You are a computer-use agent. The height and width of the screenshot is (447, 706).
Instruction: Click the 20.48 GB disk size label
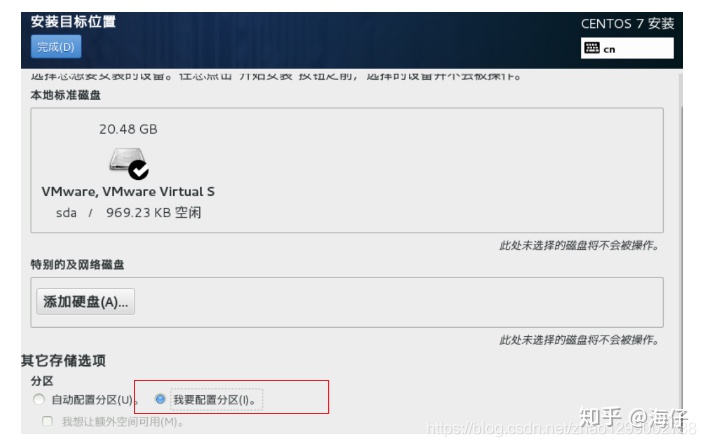[x=128, y=129]
